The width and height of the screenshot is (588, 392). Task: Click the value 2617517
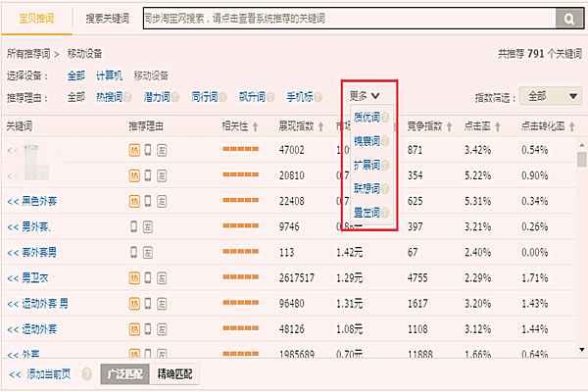297,278
